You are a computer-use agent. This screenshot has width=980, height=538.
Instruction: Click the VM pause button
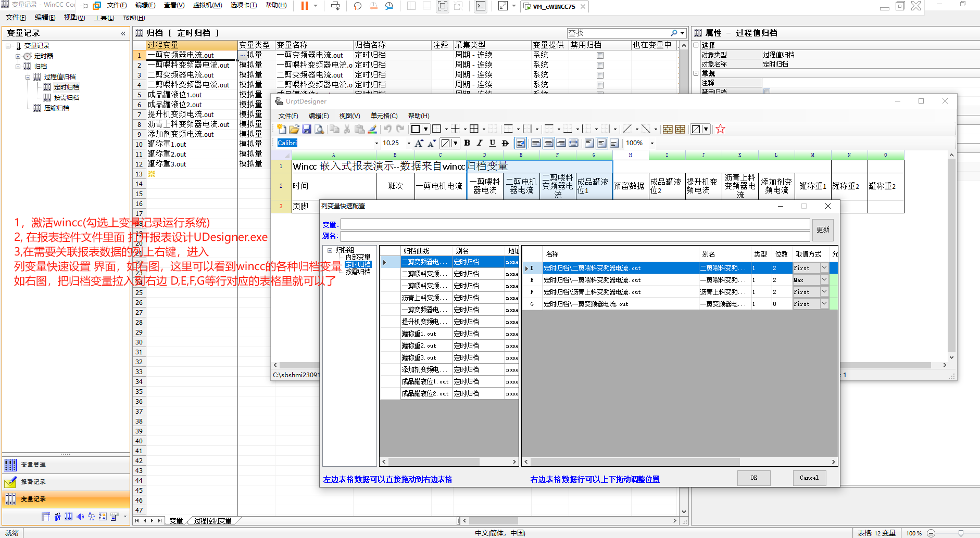[x=305, y=6]
